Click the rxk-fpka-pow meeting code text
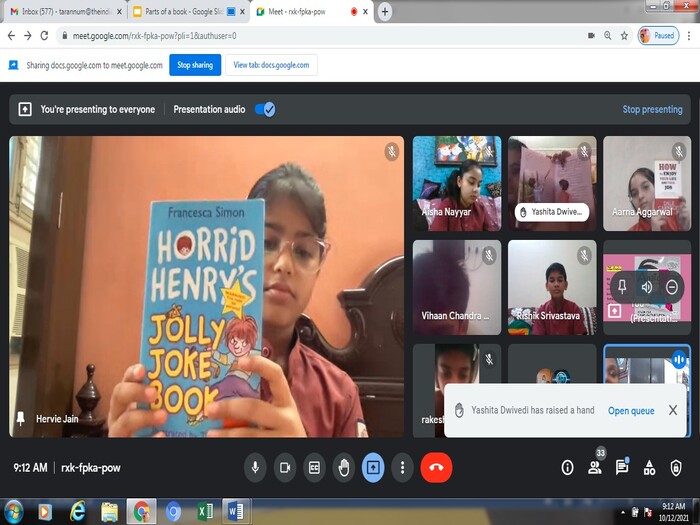The height and width of the screenshot is (525, 700). (91, 467)
